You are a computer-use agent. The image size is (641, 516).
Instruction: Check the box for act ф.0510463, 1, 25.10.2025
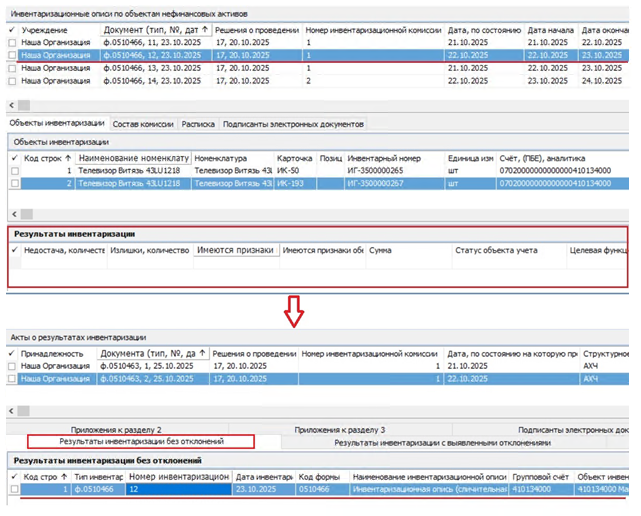point(12,367)
